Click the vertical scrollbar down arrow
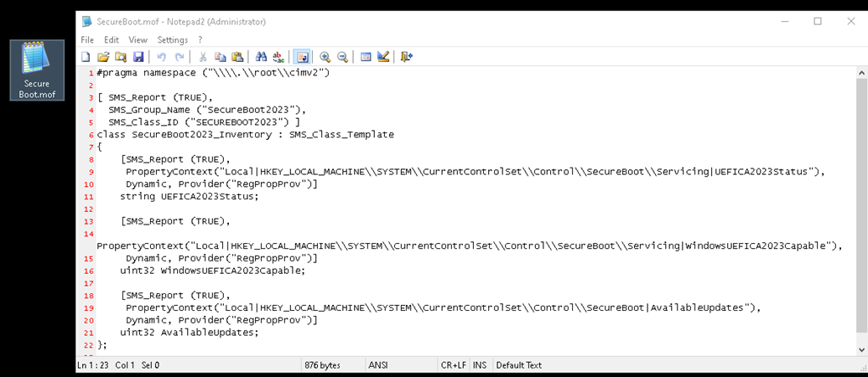Image resolution: width=868 pixels, height=377 pixels. pos(862,350)
